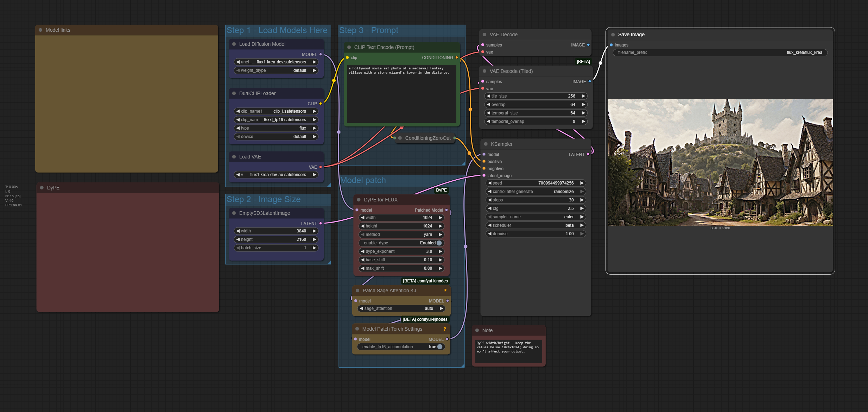
Task: Click left arrow to decrease latent width 3840
Action: point(238,231)
